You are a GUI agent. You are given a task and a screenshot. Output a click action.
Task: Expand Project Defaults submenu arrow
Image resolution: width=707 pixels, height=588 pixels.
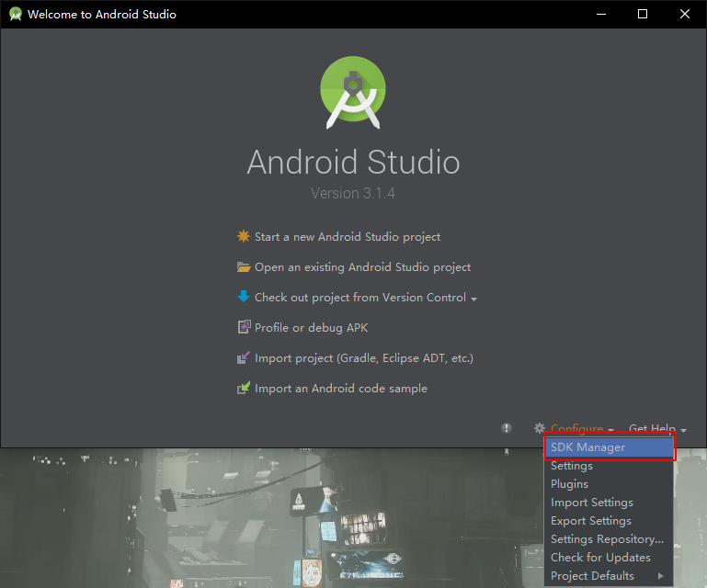[660, 576]
